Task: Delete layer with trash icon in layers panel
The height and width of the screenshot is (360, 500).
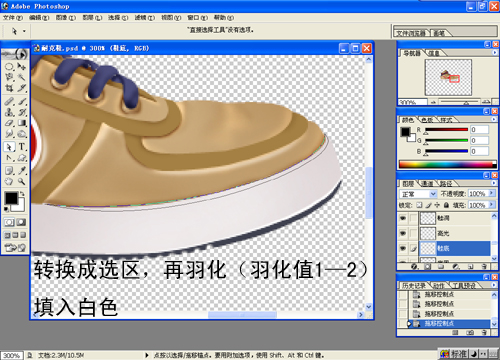Action: pos(484,267)
